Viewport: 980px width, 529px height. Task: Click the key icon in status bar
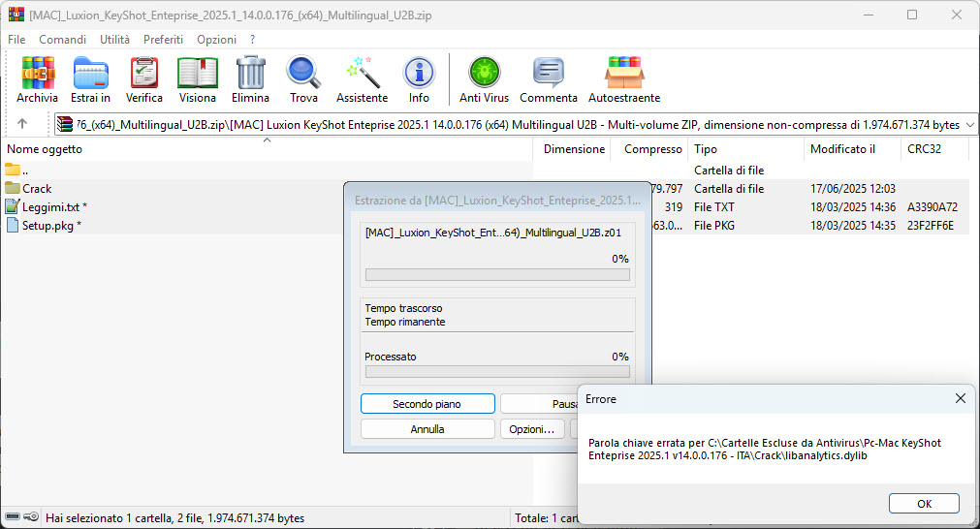tap(31, 517)
